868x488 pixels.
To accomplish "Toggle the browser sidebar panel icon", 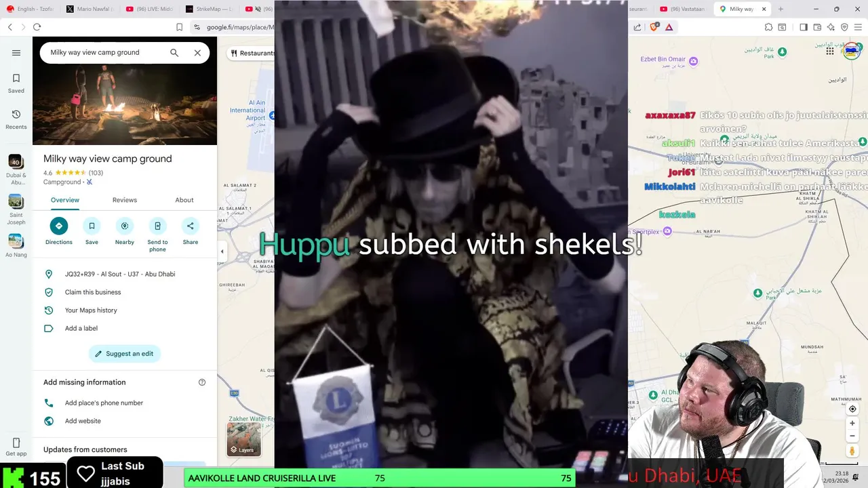I will [x=804, y=27].
